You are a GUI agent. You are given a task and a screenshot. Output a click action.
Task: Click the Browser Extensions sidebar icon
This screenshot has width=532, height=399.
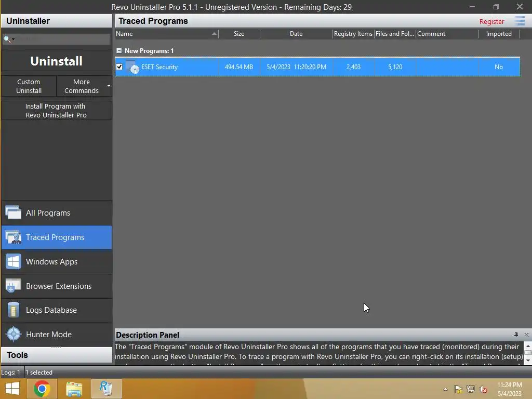pos(13,286)
